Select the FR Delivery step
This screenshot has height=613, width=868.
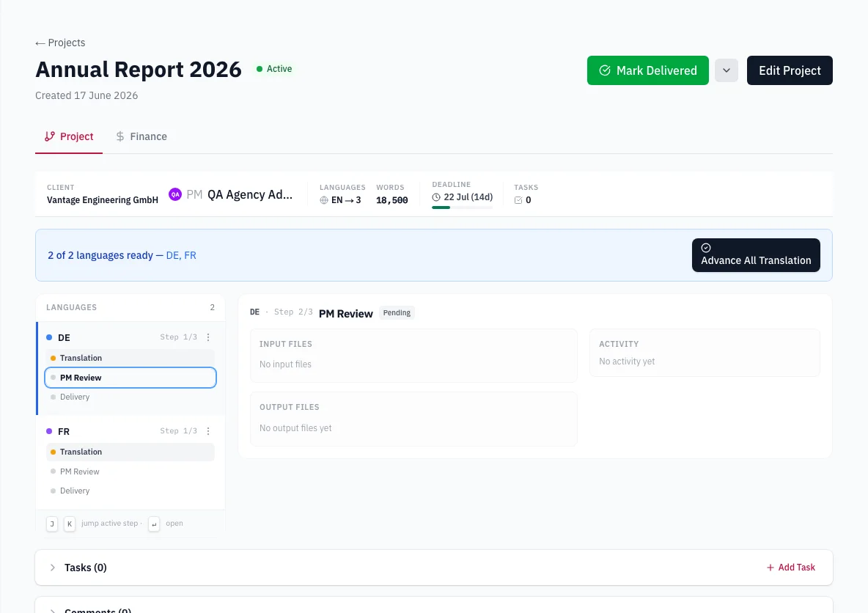[x=130, y=491]
